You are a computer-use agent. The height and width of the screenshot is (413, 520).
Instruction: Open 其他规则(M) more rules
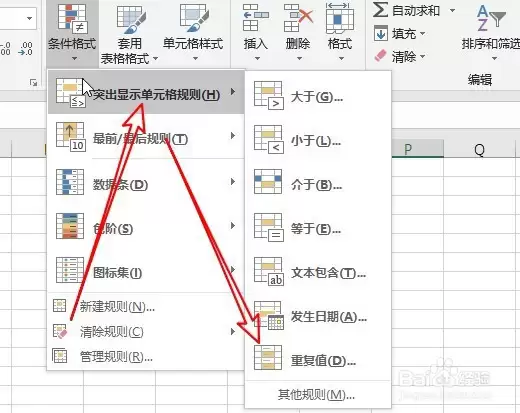(x=316, y=395)
